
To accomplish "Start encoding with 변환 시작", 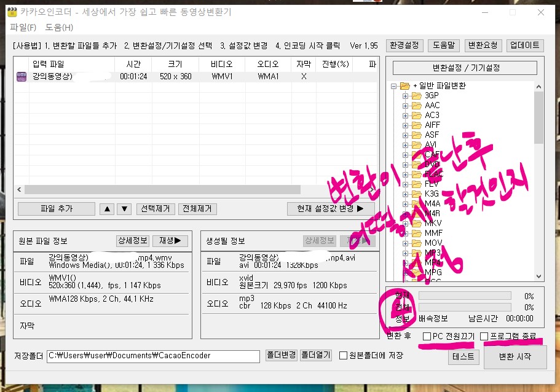I will (x=515, y=356).
